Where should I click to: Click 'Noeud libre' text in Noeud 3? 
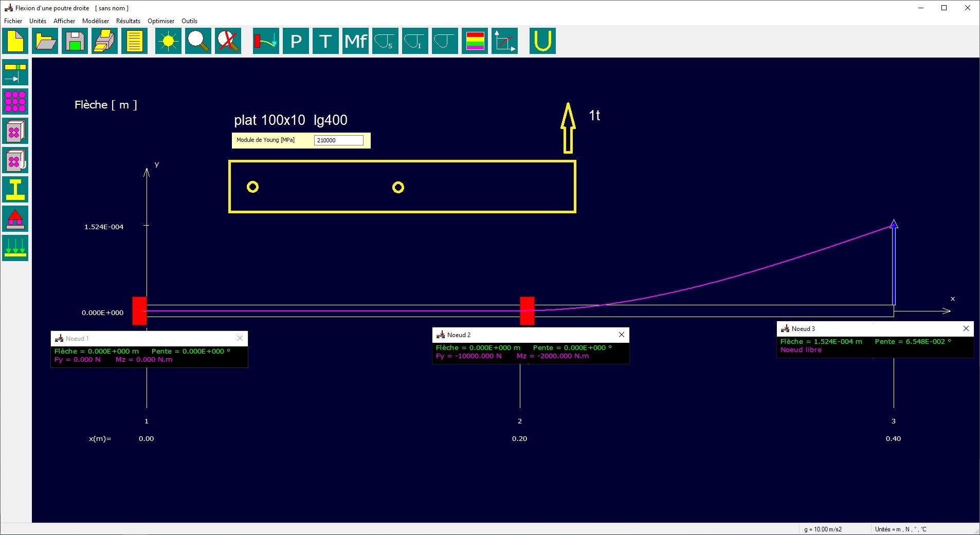pyautogui.click(x=801, y=349)
